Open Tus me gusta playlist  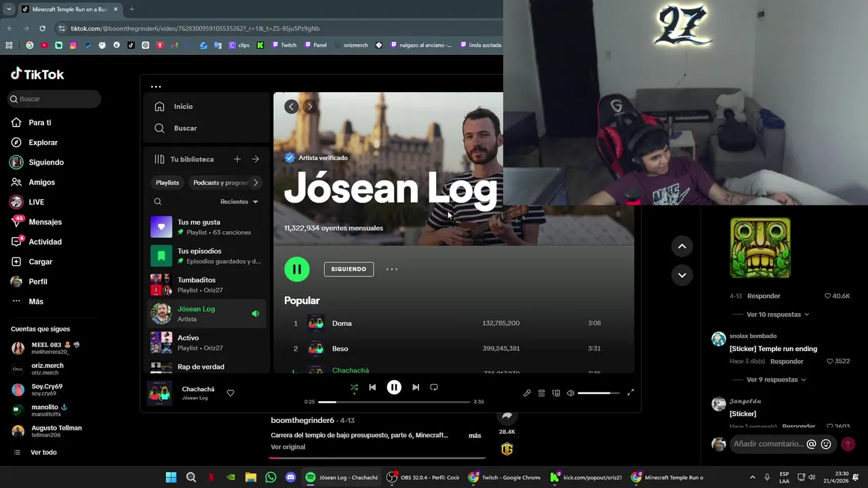pos(207,227)
